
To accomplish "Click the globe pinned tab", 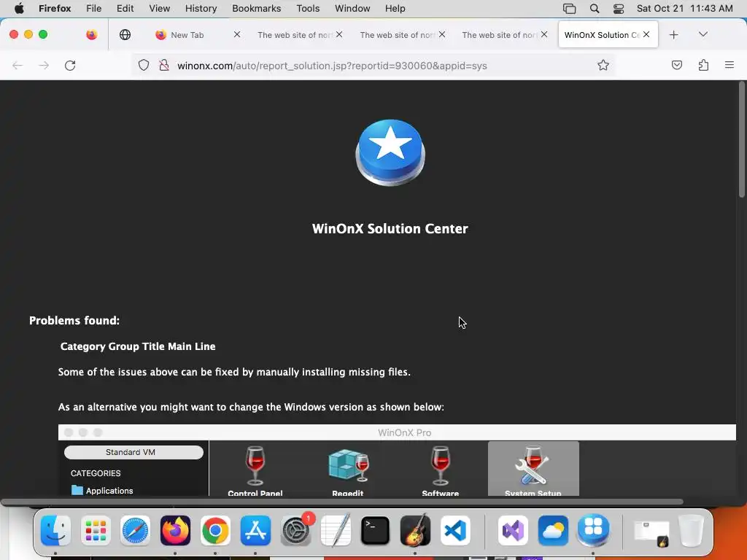I will (x=125, y=34).
